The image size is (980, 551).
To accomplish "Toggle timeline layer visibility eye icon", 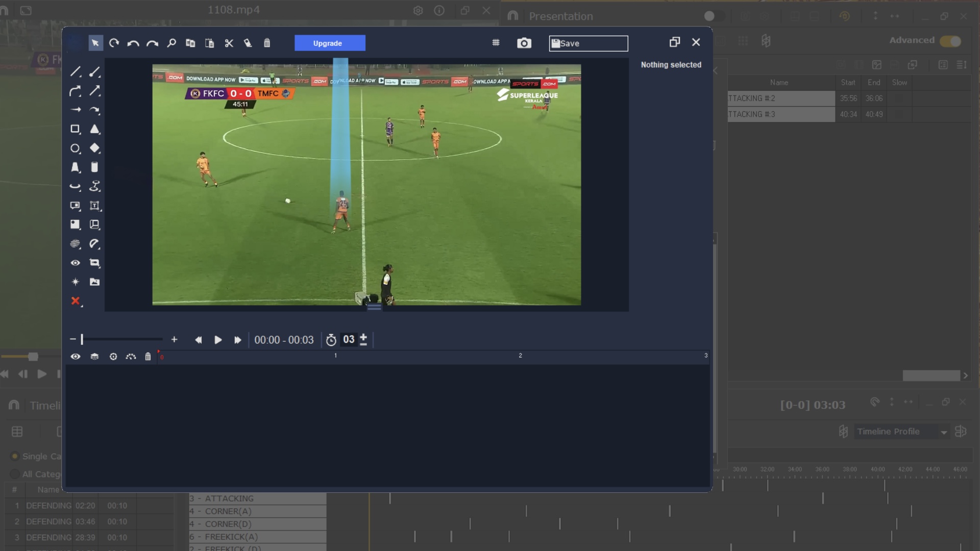I will point(75,357).
